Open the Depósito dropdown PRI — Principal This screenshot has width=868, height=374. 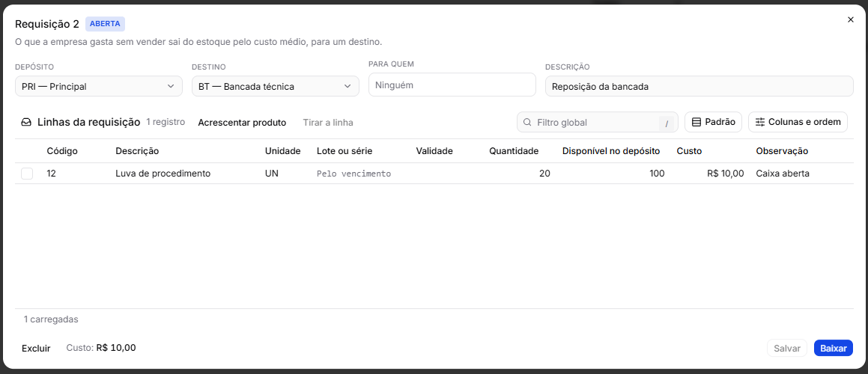tap(99, 86)
